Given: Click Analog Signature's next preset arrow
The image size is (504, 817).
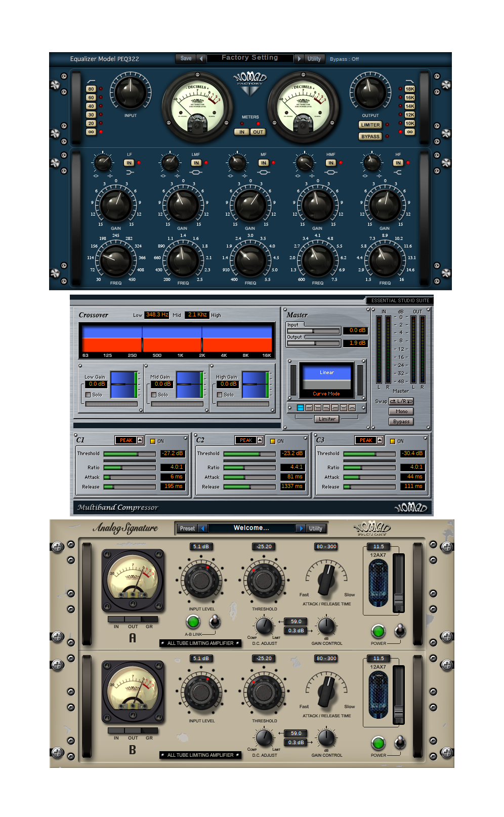Looking at the screenshot, I should (x=301, y=528).
